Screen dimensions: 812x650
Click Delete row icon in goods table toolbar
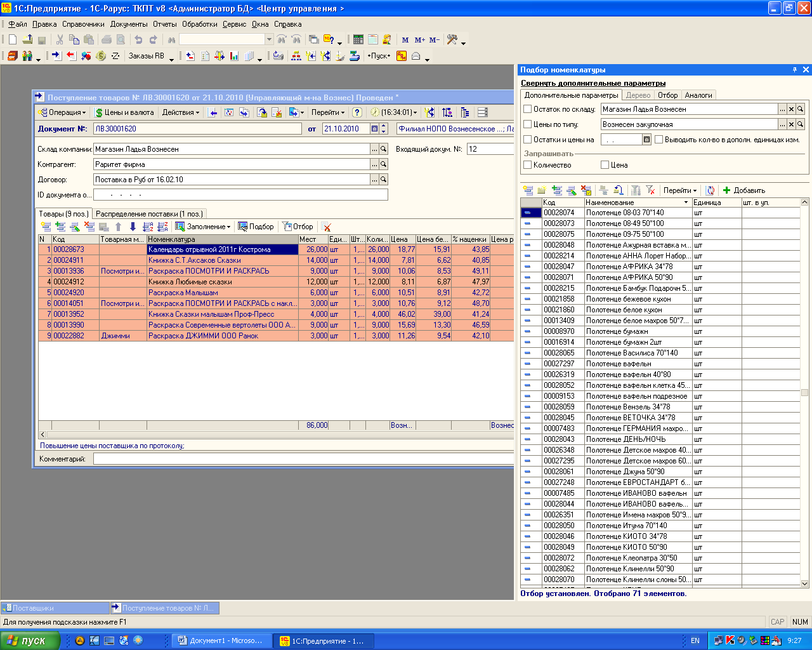click(89, 227)
